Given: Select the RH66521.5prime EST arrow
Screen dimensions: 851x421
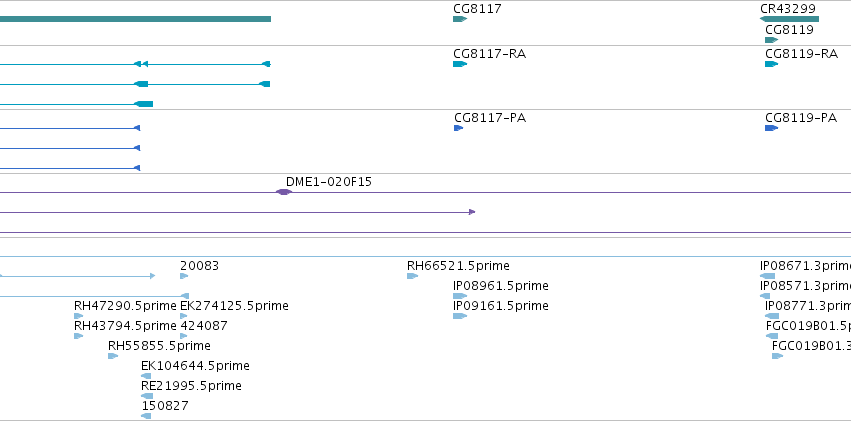Looking at the screenshot, I should click(412, 276).
